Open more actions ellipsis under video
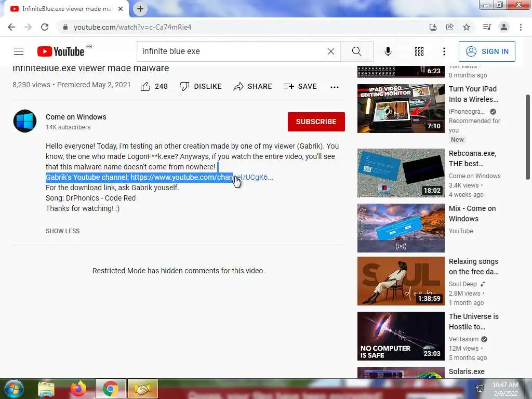Screen dimensions: 532x399 335,87
